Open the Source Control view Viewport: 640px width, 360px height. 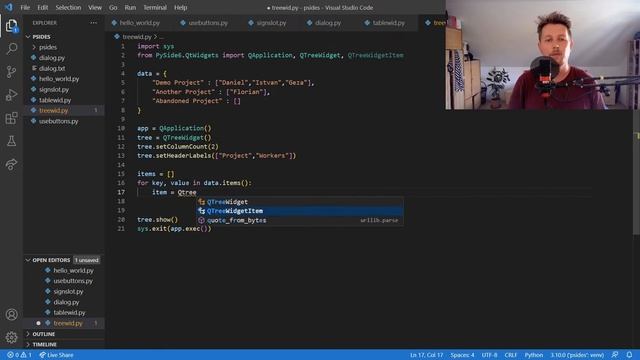[x=11, y=72]
